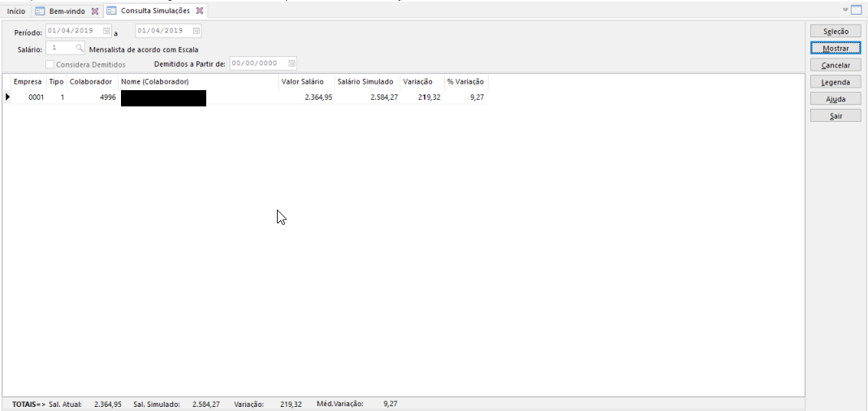The image size is (868, 411).
Task: Switch to the Bem-vindo tab
Action: pos(67,11)
